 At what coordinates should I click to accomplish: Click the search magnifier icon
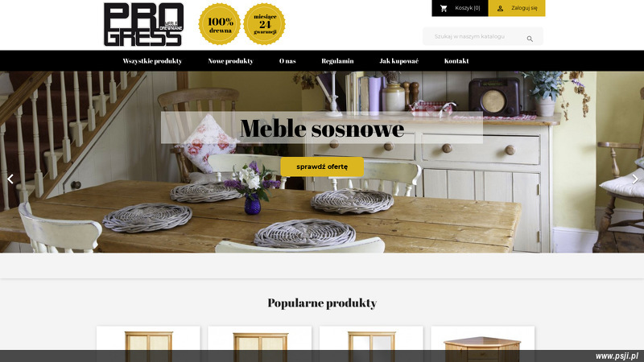[530, 39]
